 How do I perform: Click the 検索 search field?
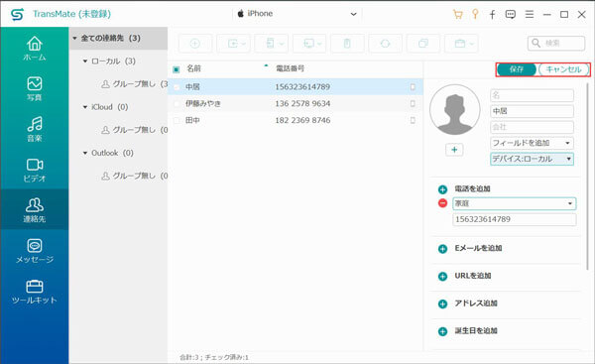click(x=556, y=44)
